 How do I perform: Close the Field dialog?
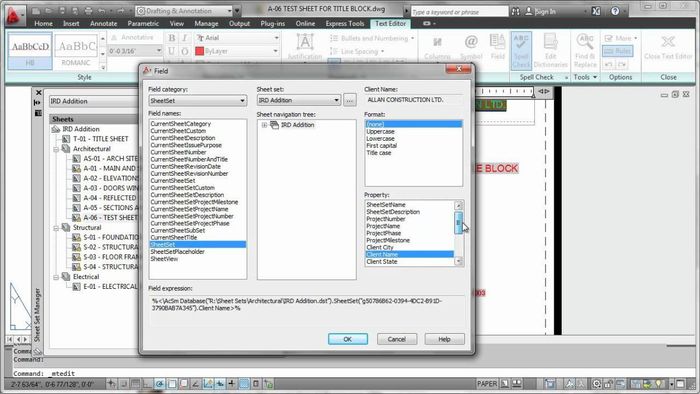tap(458, 69)
